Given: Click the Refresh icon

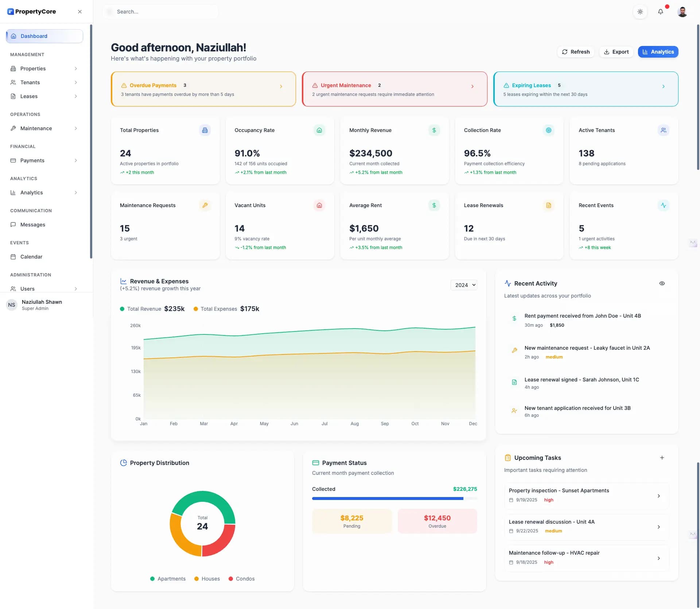Looking at the screenshot, I should [564, 52].
